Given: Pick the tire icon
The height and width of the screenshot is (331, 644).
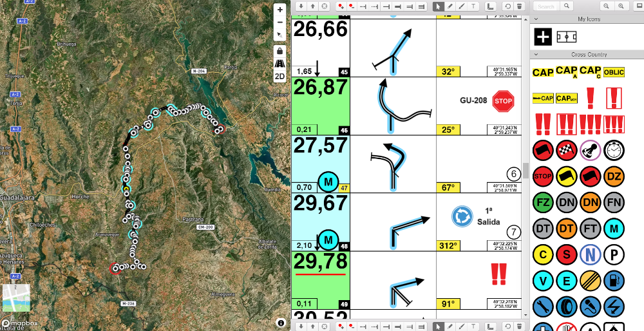Looking at the screenshot, I should click(x=566, y=307).
